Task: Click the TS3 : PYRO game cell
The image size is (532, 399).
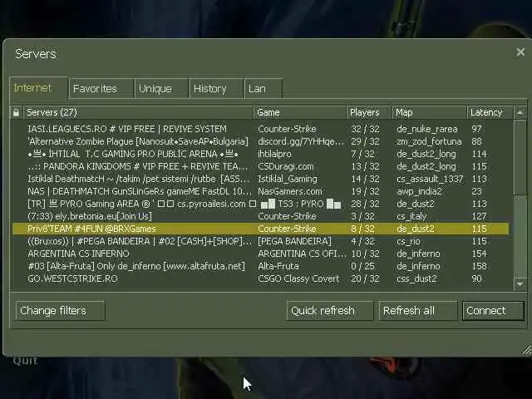Action: (x=301, y=204)
